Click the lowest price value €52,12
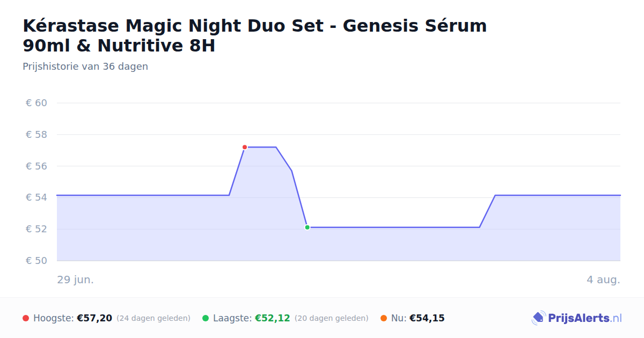The image size is (644, 338). coord(273,318)
